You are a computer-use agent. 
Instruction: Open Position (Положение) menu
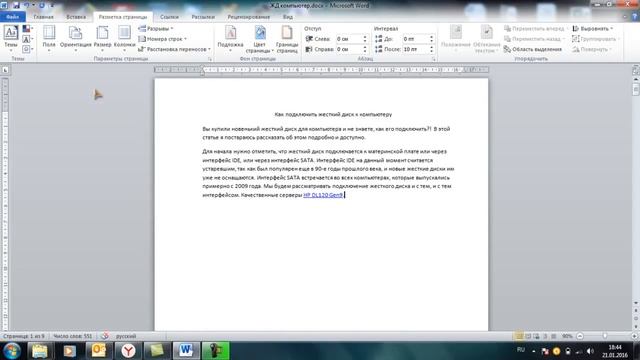pyautogui.click(x=456, y=39)
